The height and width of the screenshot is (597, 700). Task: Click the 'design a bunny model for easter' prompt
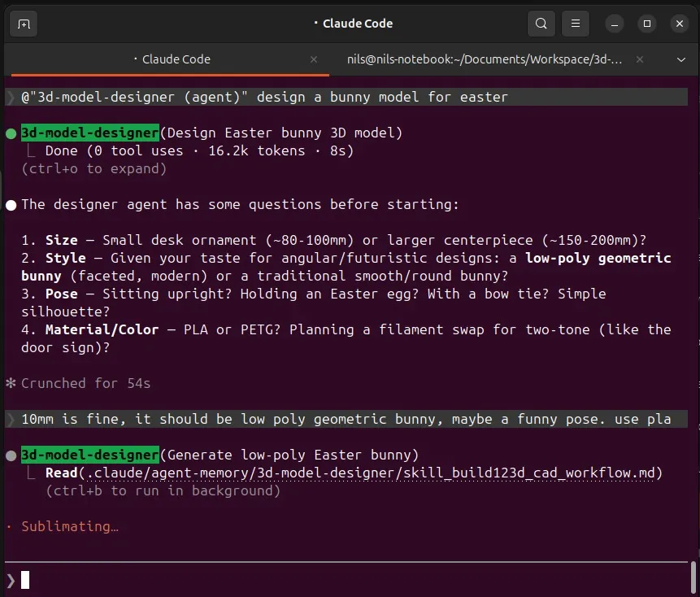382,97
